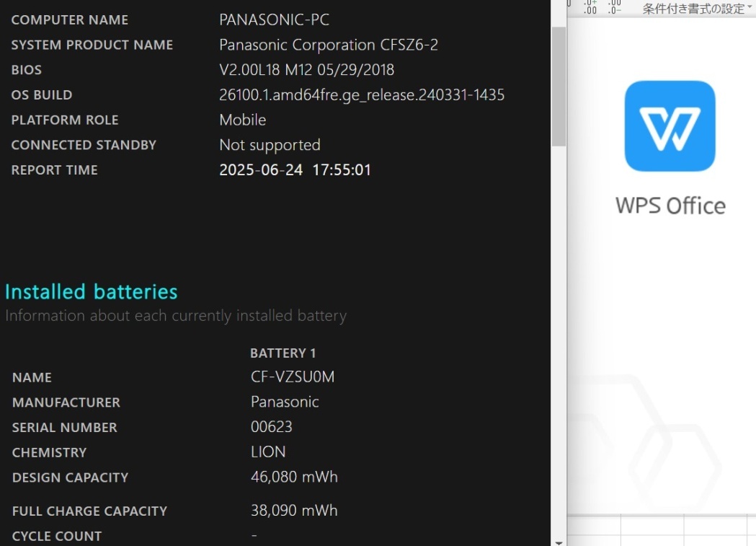Select platform role value Mobile
This screenshot has width=756, height=546.
click(243, 120)
